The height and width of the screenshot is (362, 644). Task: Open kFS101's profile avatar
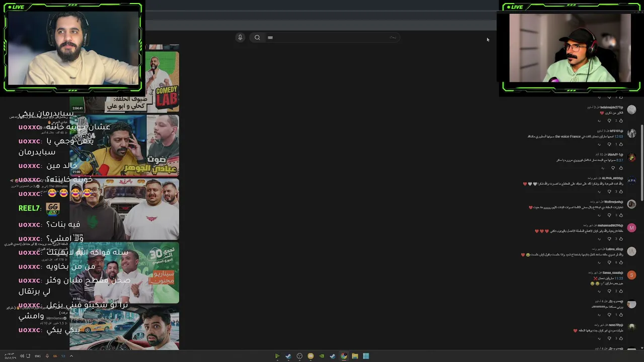click(631, 133)
